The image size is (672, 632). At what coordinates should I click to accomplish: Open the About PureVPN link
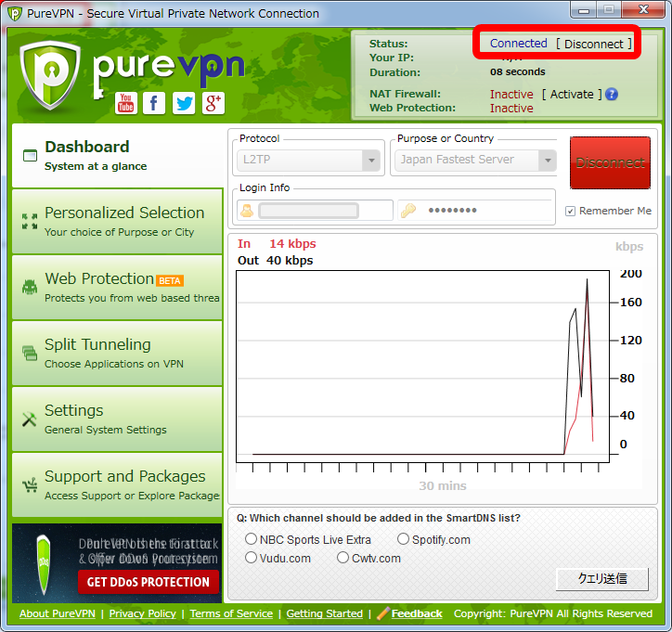57,613
